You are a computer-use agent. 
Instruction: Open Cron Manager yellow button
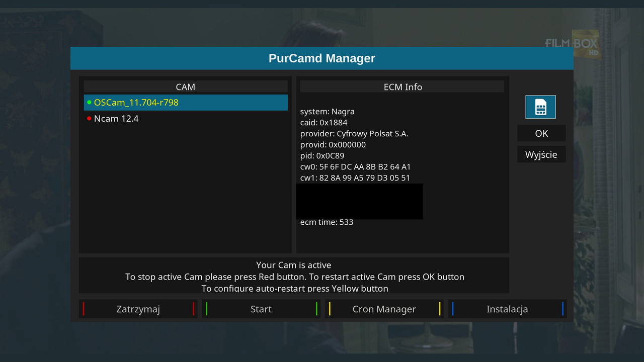384,309
